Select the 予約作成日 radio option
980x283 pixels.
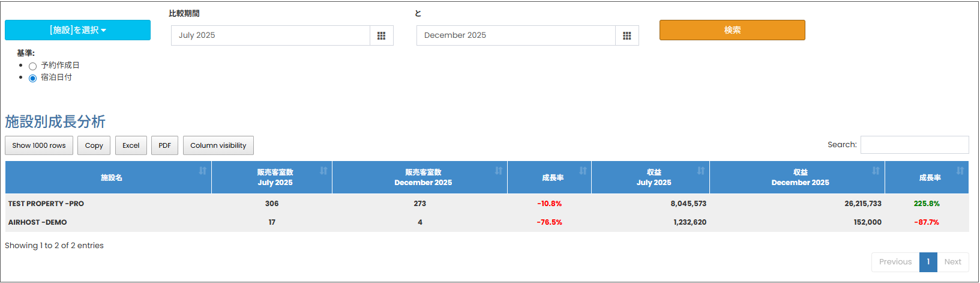coord(33,66)
